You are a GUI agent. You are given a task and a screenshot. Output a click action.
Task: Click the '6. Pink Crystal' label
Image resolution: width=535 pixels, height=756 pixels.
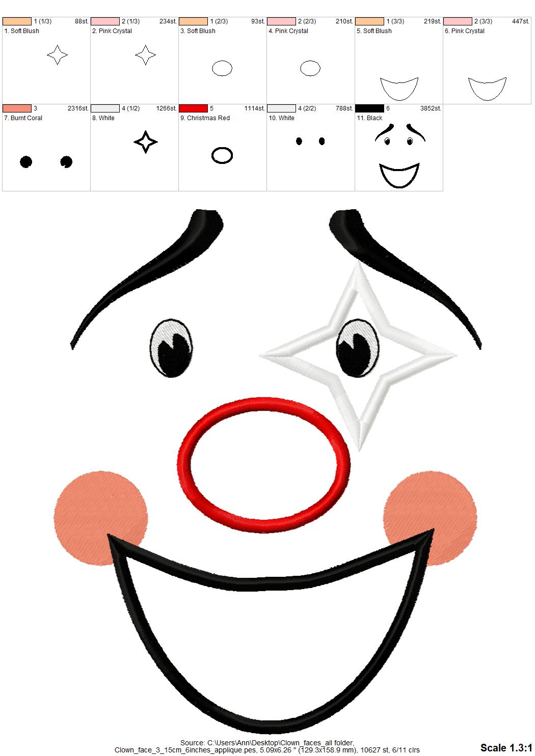[465, 31]
